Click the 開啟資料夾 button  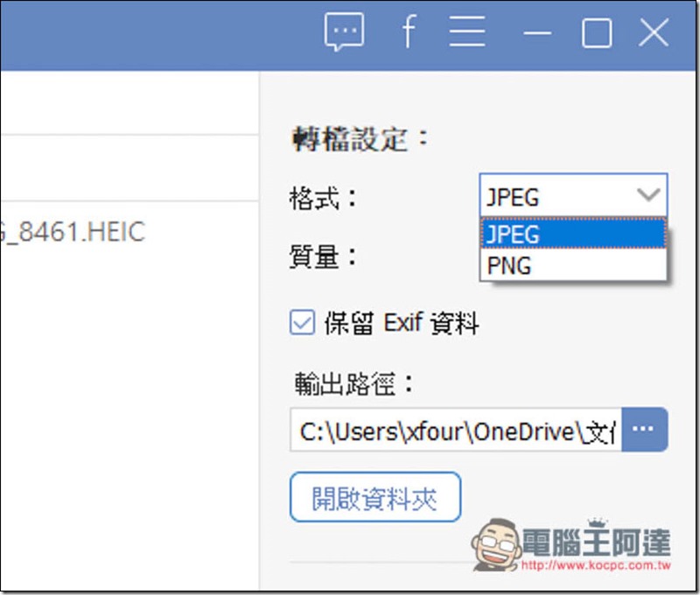point(375,497)
